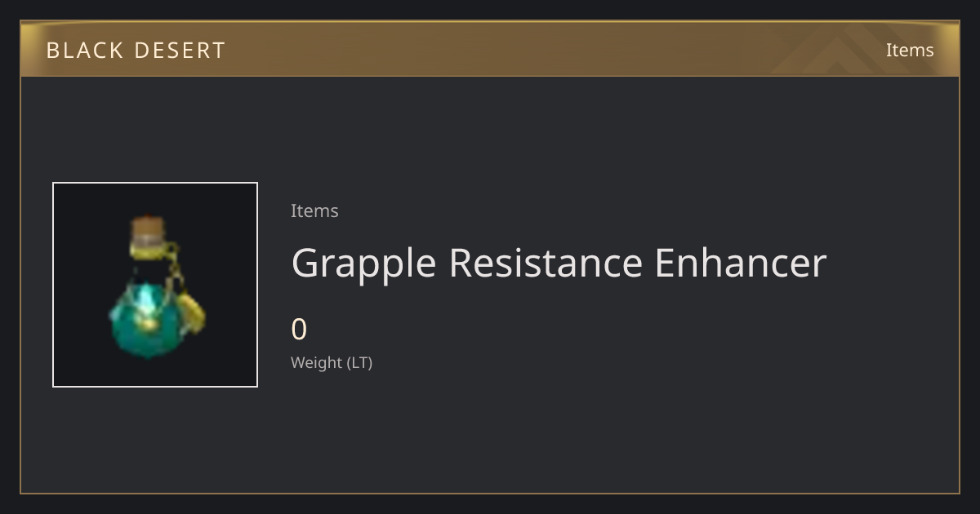Open the Items section in the header corner
Viewport: 980px width, 514px height.
(x=910, y=50)
